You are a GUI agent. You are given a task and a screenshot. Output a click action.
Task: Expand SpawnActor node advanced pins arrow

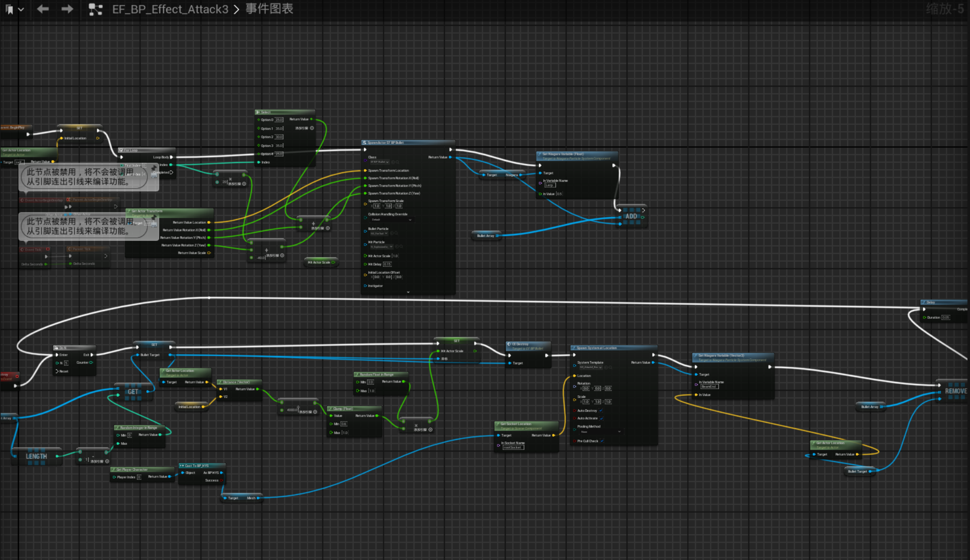coord(408,292)
